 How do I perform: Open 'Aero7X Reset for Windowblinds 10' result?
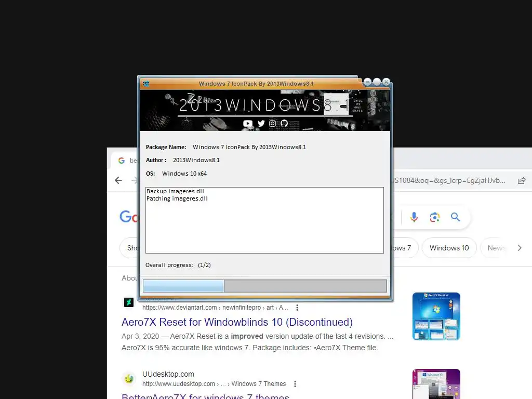click(237, 322)
